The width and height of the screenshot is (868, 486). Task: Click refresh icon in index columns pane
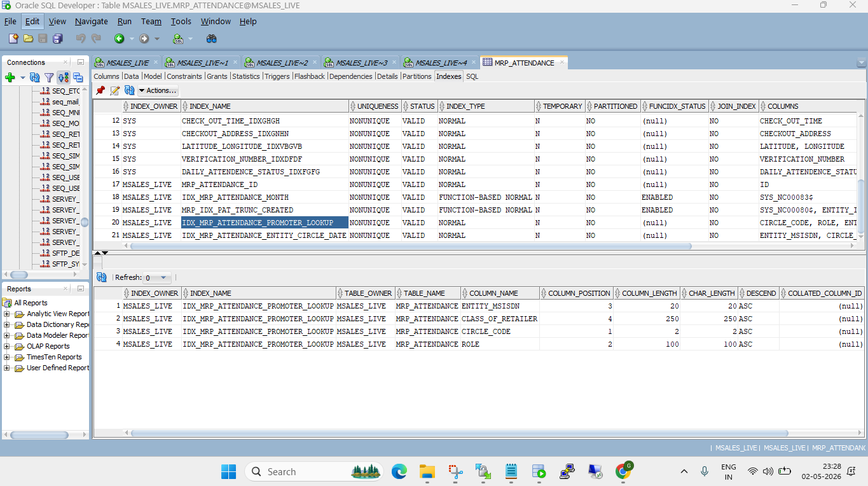pyautogui.click(x=101, y=277)
